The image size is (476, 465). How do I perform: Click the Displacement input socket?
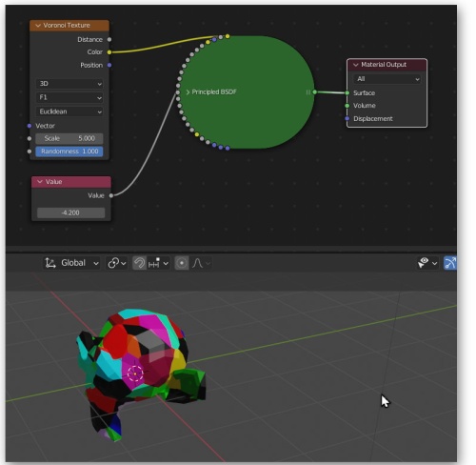[347, 119]
